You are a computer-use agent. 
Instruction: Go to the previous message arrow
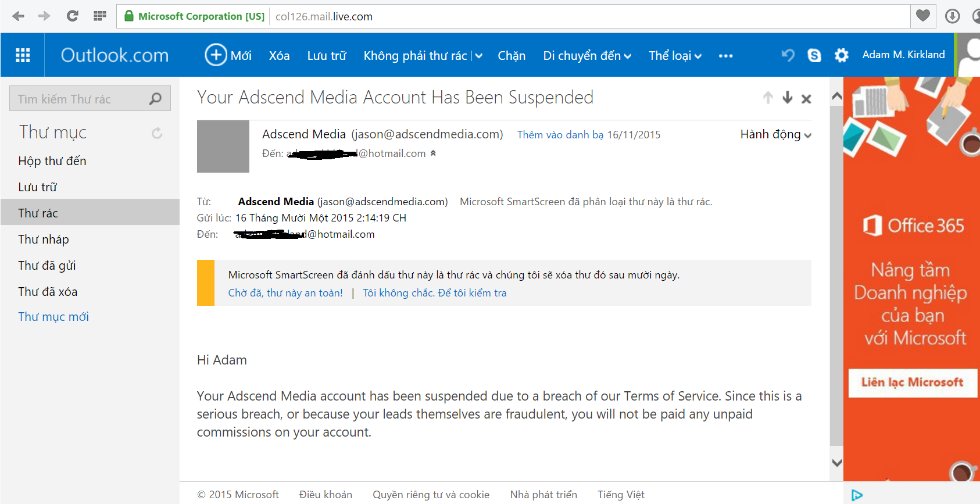click(x=768, y=98)
